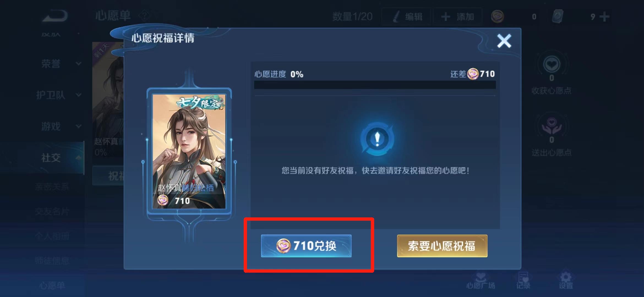Viewport: 644px width, 297px height.
Task: Open the 心愿单 help question icon
Action: coord(144,16)
